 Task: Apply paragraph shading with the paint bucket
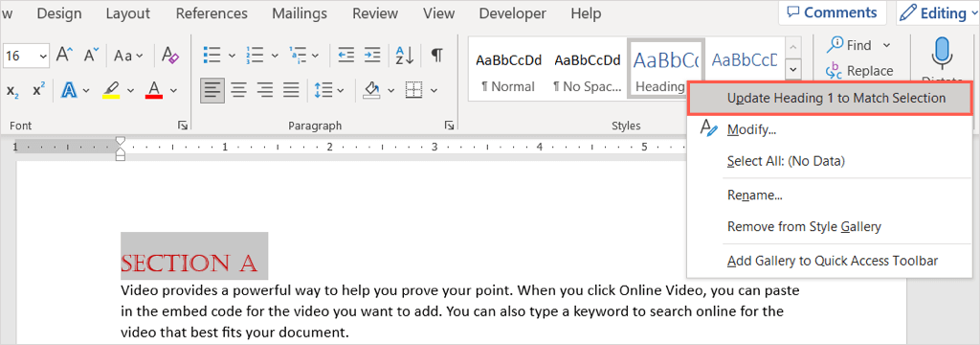coord(372,90)
